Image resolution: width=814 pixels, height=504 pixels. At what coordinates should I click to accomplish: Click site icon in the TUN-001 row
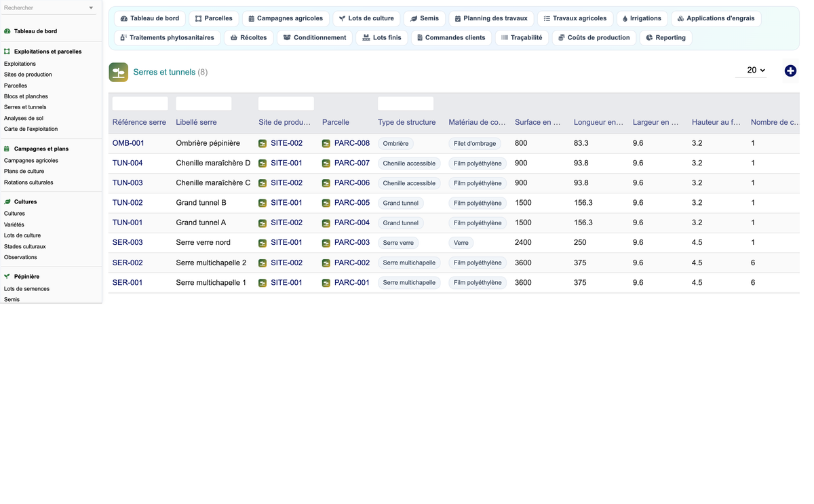[x=263, y=223]
